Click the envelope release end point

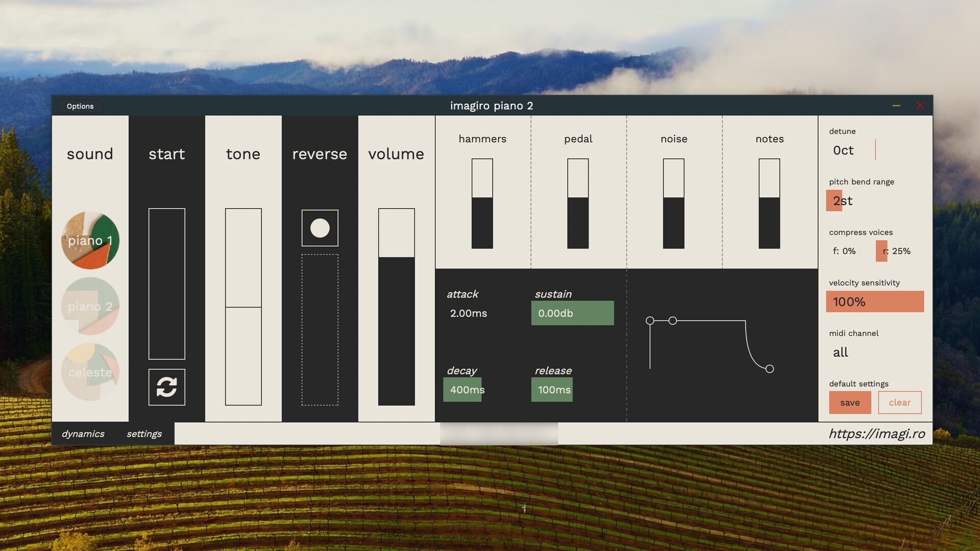point(770,369)
